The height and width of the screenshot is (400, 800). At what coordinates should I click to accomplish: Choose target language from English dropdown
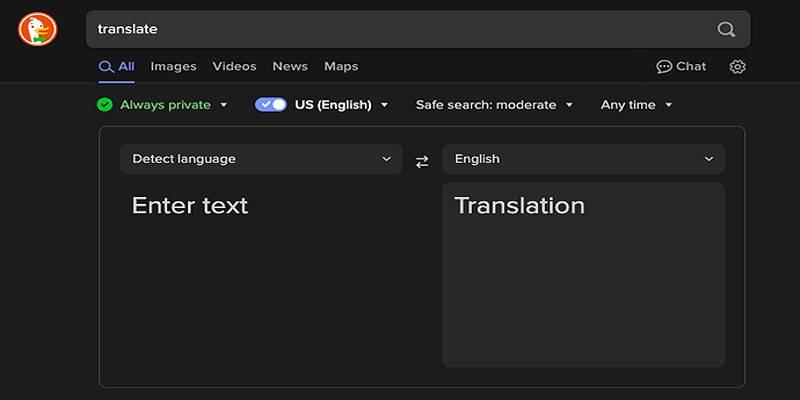pos(583,159)
